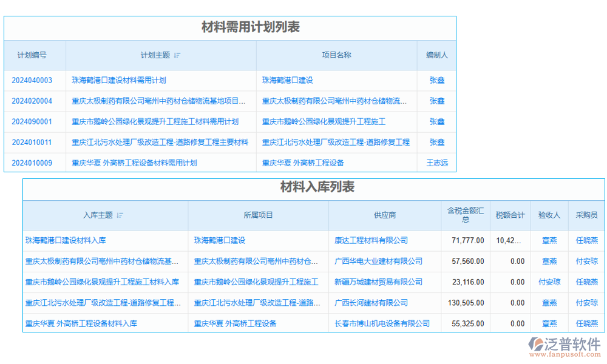Open supplier 新疆万城建材贸易有限公司

tap(378, 282)
